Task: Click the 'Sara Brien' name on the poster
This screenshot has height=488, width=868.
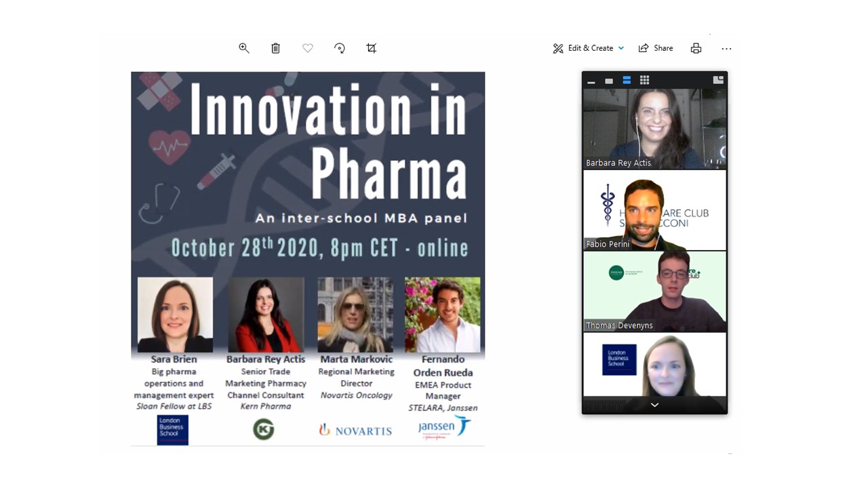Action: pyautogui.click(x=174, y=359)
